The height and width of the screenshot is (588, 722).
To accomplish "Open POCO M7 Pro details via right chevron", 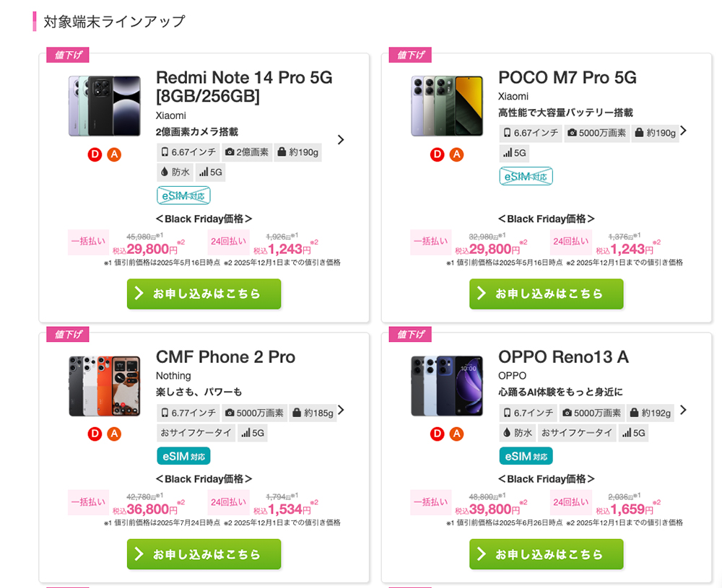I will (683, 131).
